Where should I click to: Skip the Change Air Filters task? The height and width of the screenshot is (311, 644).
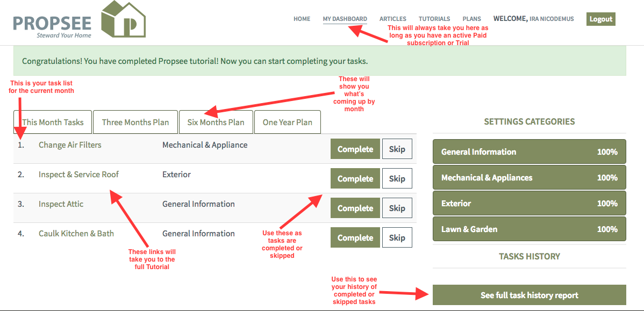click(x=397, y=149)
